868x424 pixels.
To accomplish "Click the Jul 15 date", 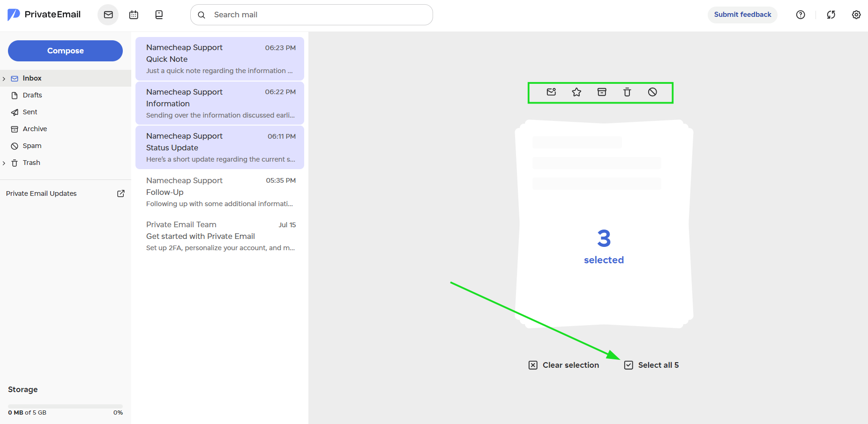I will point(287,225).
